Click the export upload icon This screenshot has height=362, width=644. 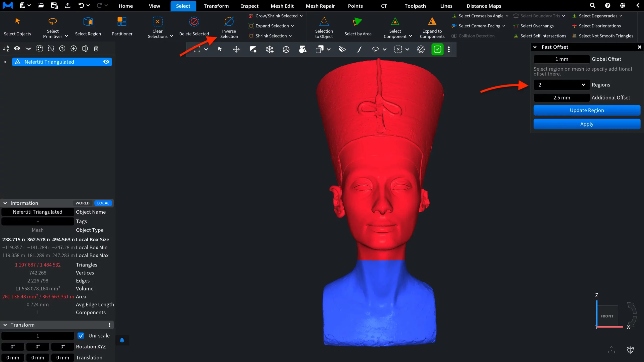click(67, 6)
